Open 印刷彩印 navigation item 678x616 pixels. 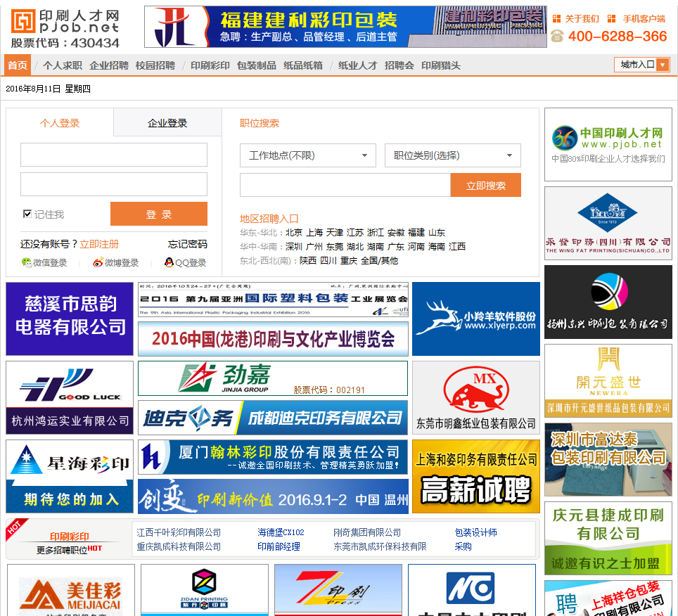(210, 65)
